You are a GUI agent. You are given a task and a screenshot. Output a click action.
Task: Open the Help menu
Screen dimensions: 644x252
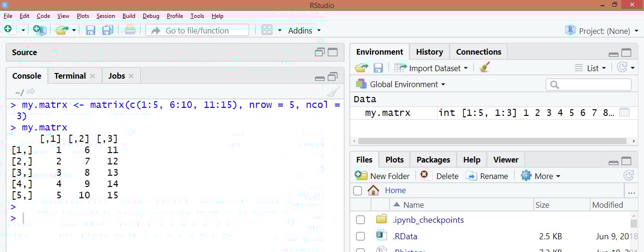click(217, 16)
